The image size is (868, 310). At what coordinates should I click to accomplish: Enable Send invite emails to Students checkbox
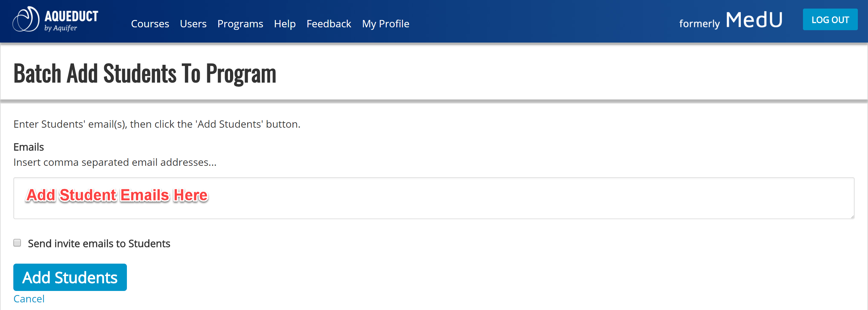(x=17, y=243)
